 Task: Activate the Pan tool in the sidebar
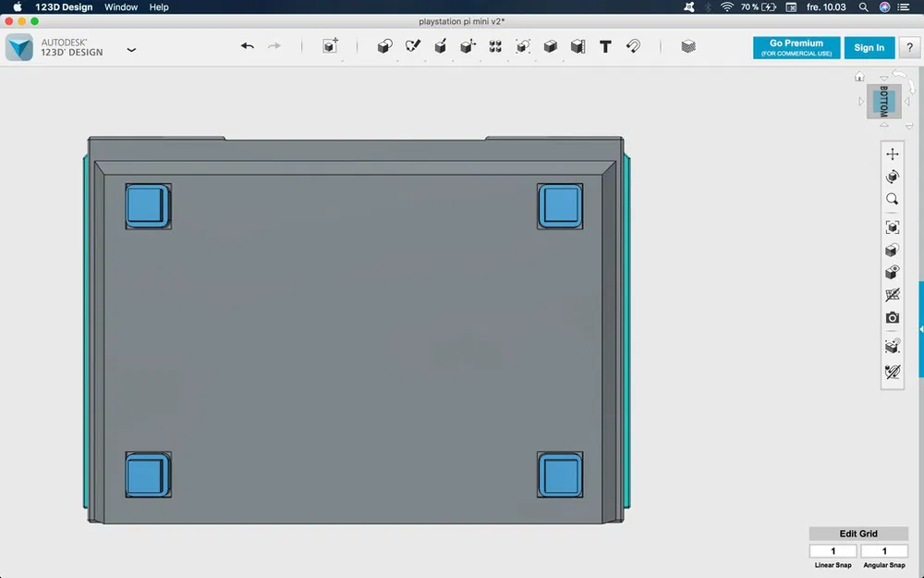pos(892,154)
